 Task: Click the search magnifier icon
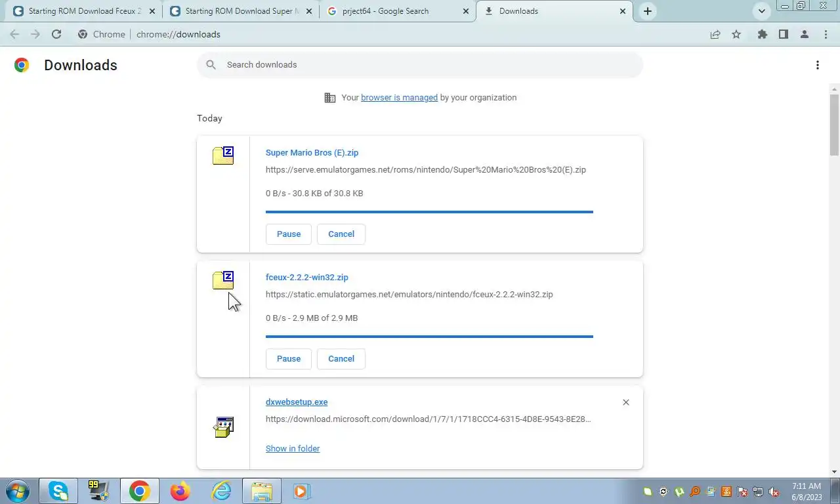pyautogui.click(x=211, y=64)
